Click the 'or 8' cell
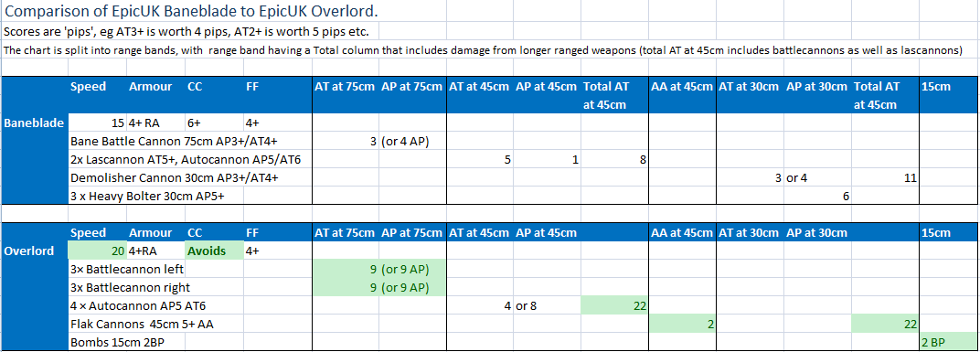Screen dimensions: 980x352 tap(547, 305)
